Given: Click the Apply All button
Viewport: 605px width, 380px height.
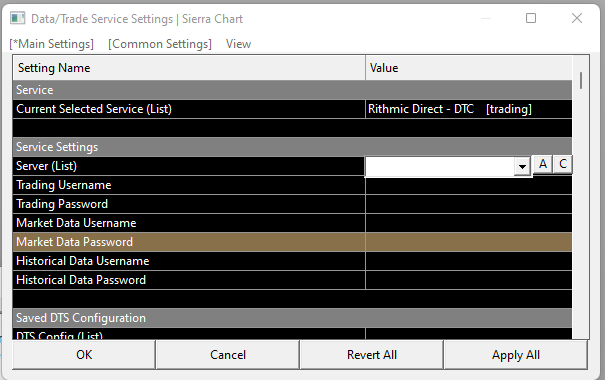Looking at the screenshot, I should coord(515,355).
